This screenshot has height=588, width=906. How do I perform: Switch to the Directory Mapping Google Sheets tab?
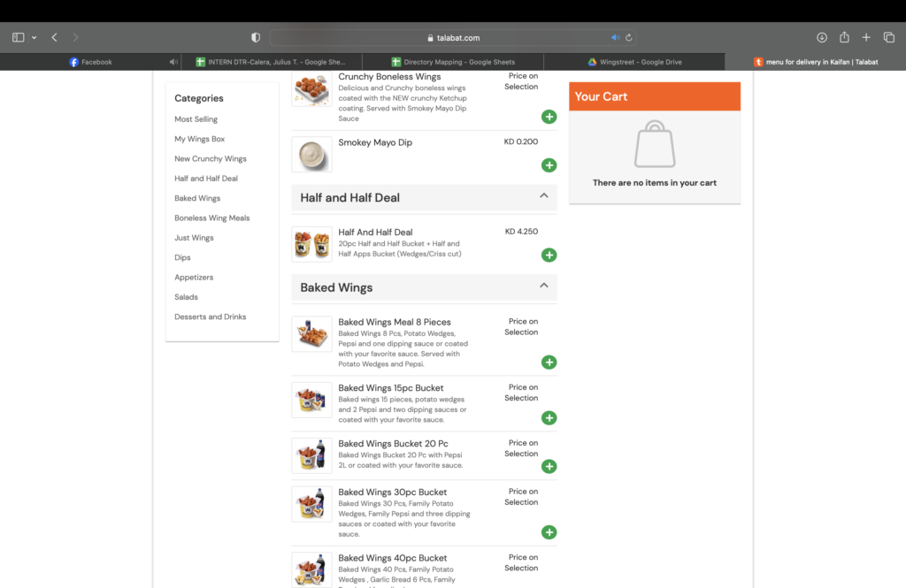(x=453, y=62)
